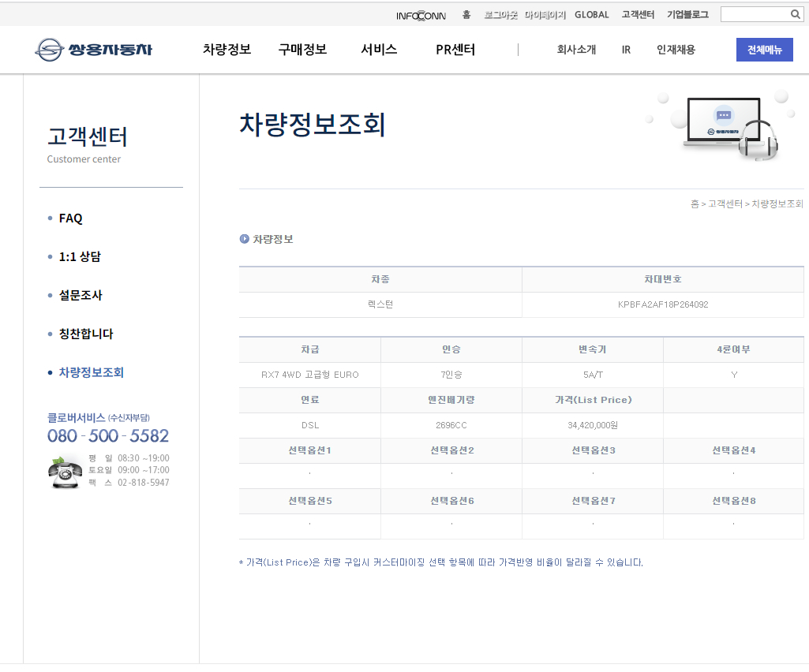Select 차량정보조회 in the sidebar menu
This screenshot has height=672, width=809.
(x=92, y=372)
